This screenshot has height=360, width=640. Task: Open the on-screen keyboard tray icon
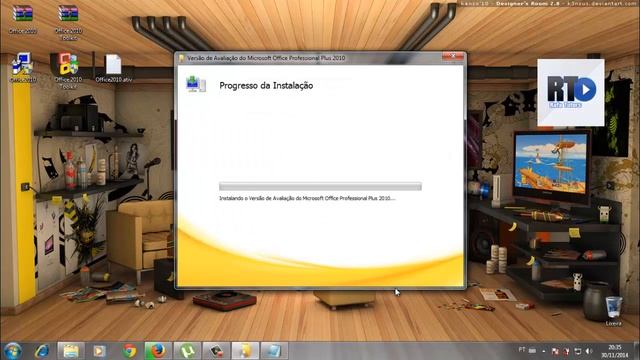point(532,351)
